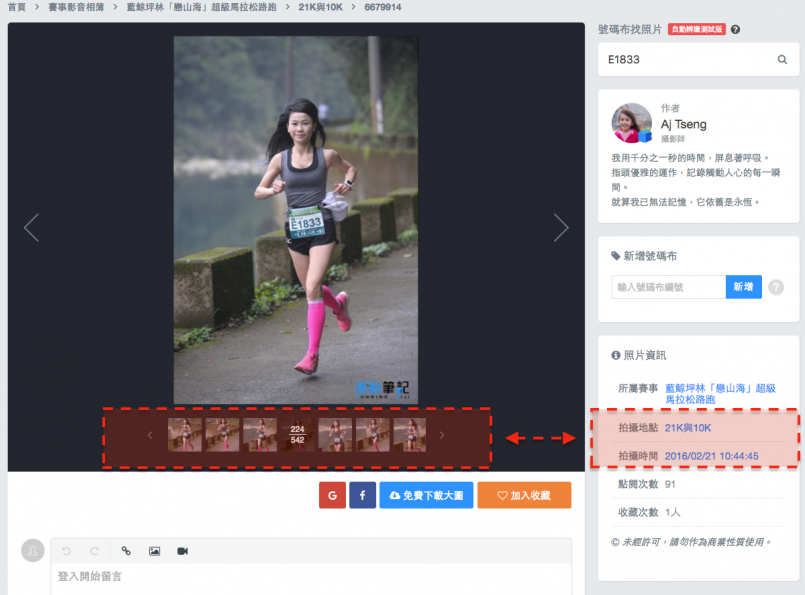The height and width of the screenshot is (595, 805).
Task: Click the insert image icon in comment toolbar
Action: pos(155,551)
